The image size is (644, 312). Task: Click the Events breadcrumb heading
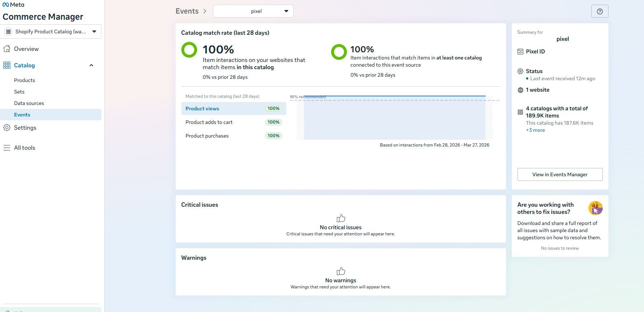pyautogui.click(x=187, y=11)
